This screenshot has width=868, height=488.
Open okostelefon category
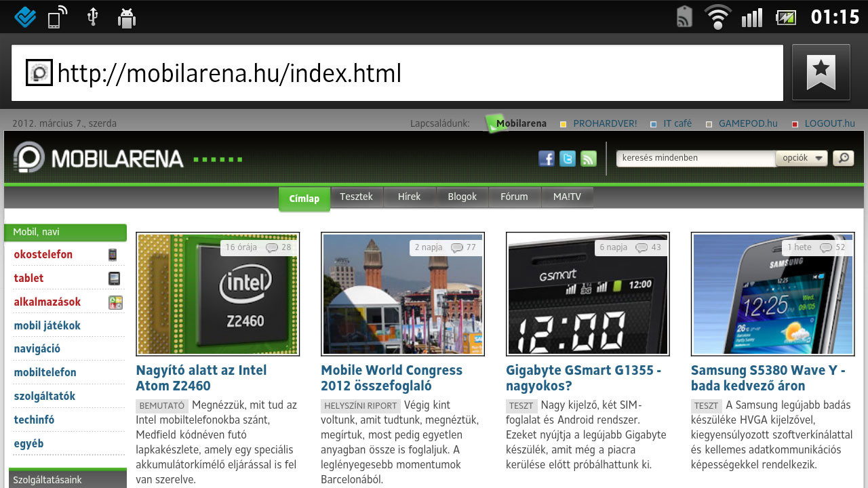click(x=43, y=255)
